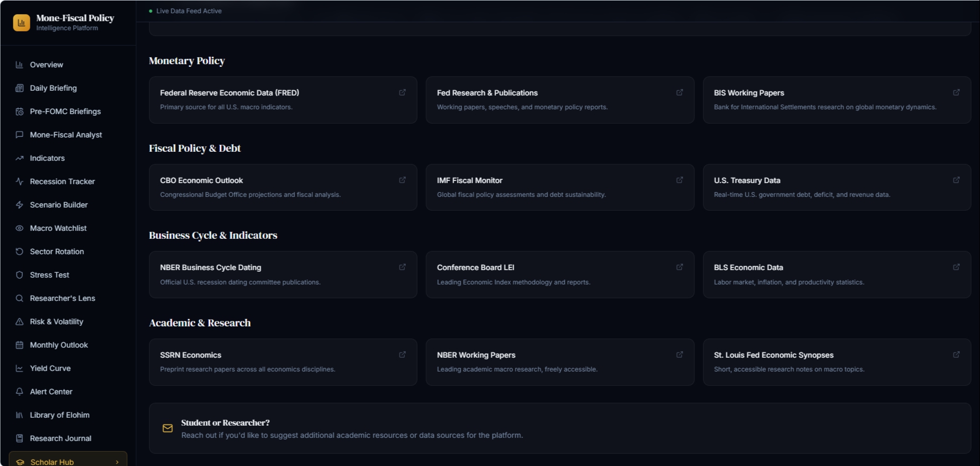Image resolution: width=980 pixels, height=466 pixels.
Task: Open the external link icon for Conference Board LEI
Action: click(x=679, y=267)
